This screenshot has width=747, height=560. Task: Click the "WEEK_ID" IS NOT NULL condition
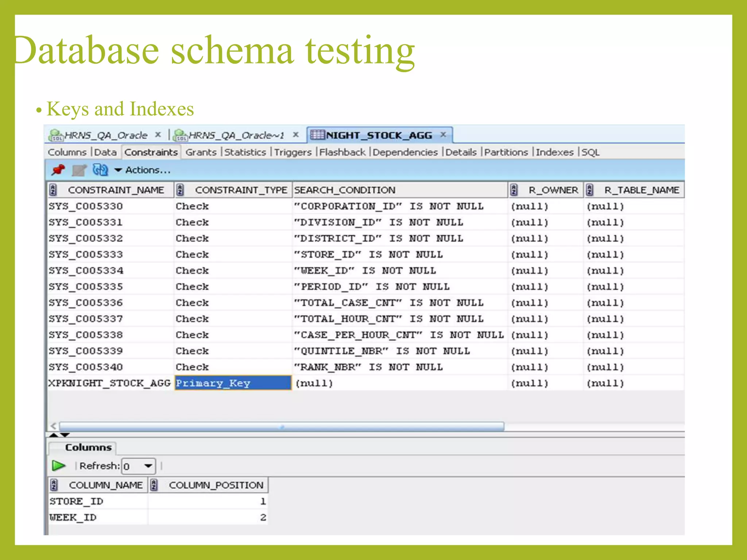(x=365, y=271)
